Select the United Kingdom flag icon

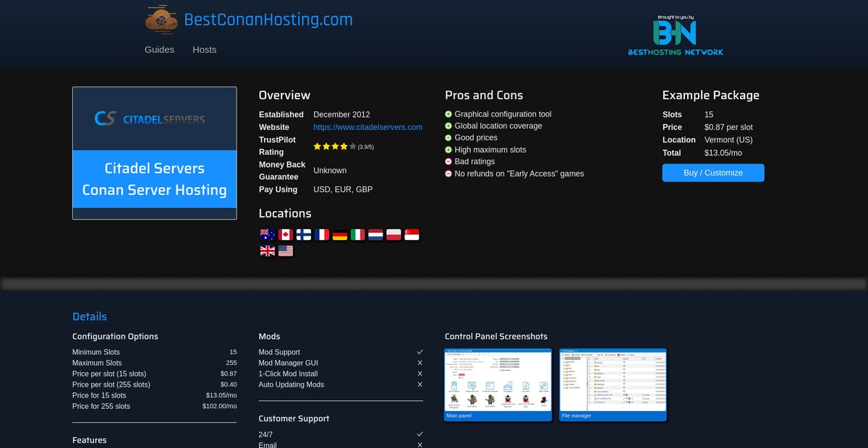point(268,251)
